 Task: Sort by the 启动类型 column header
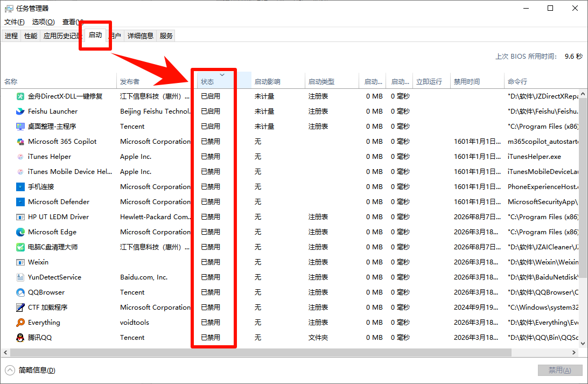point(332,81)
